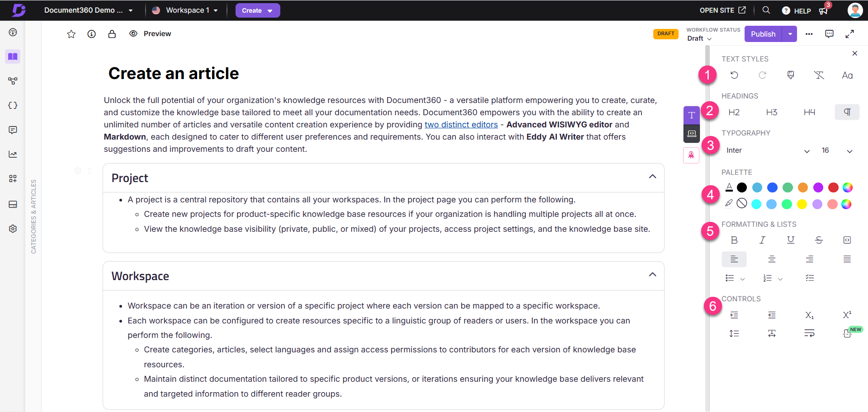The image size is (868, 412).
Task: Close the text styles panel
Action: [x=854, y=53]
